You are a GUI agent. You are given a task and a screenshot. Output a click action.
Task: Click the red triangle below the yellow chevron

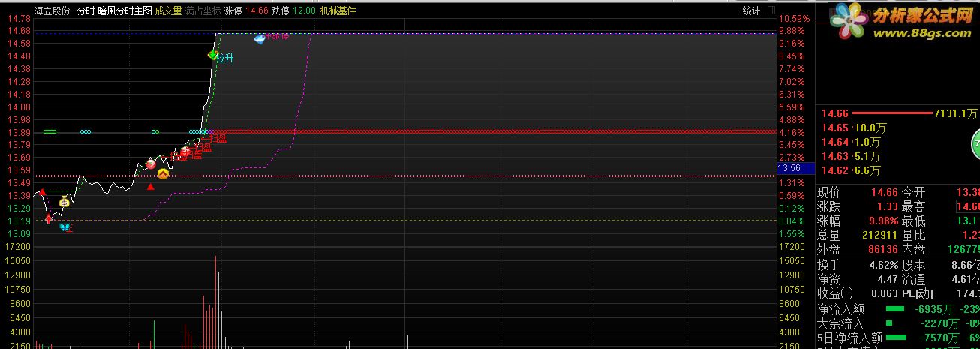151,186
